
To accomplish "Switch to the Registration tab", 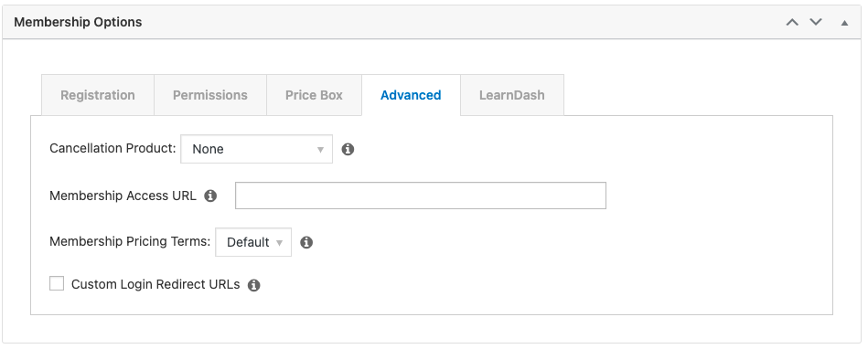I will [98, 95].
